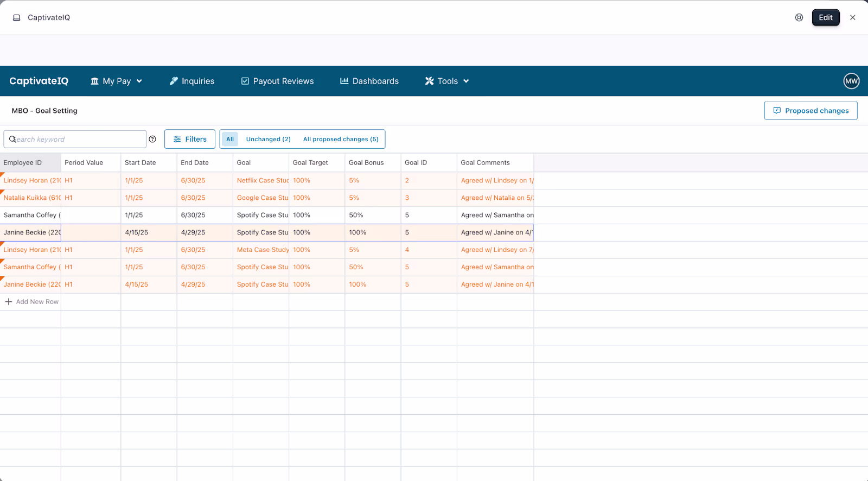Click the Goal Comments column header
This screenshot has height=481, width=868.
[495, 163]
